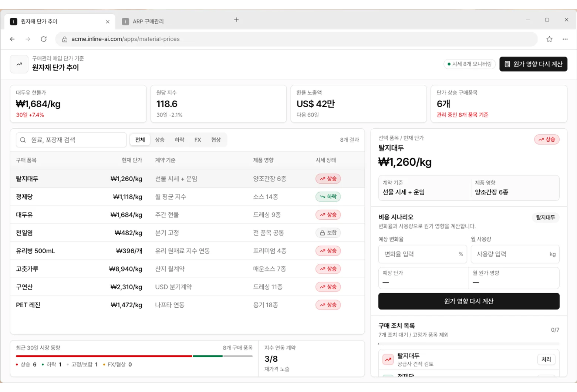The image size is (577, 392).
Task: Click the 변화율 입력 field
Action: pyautogui.click(x=422, y=254)
